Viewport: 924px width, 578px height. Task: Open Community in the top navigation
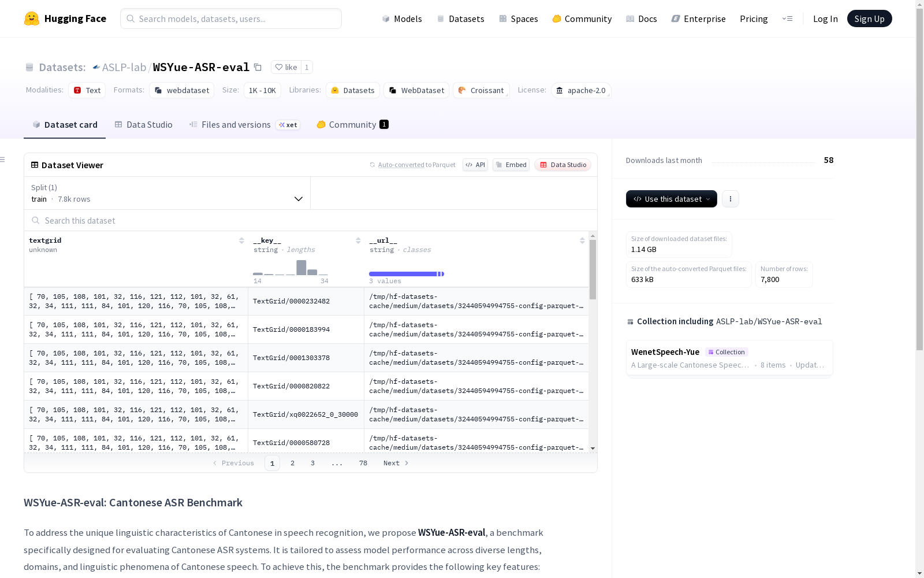tap(582, 18)
